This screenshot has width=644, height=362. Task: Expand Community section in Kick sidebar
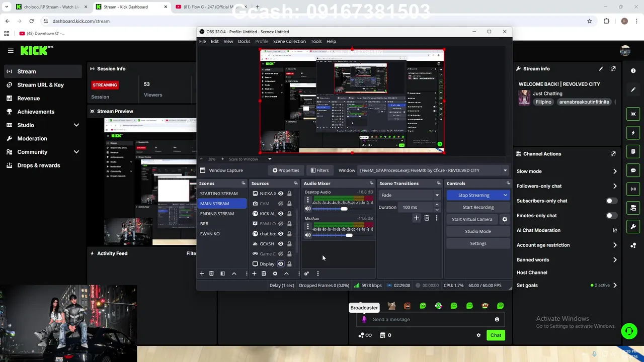coord(76,152)
